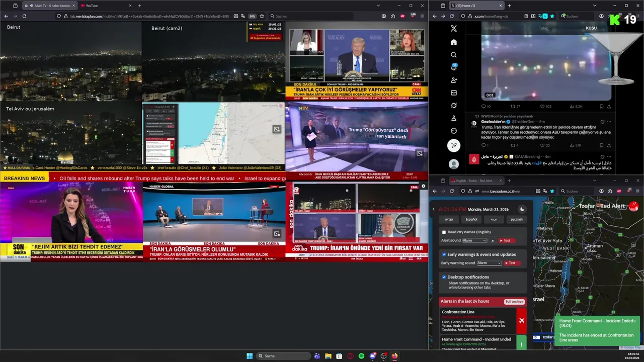Screen dimensions: 644x362
Task: Click the Windows Start button
Action: (250, 356)
